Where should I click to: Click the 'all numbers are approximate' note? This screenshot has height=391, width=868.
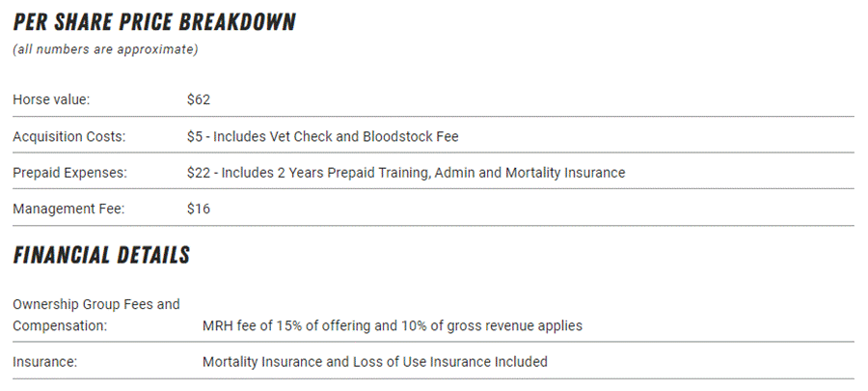pyautogui.click(x=105, y=49)
